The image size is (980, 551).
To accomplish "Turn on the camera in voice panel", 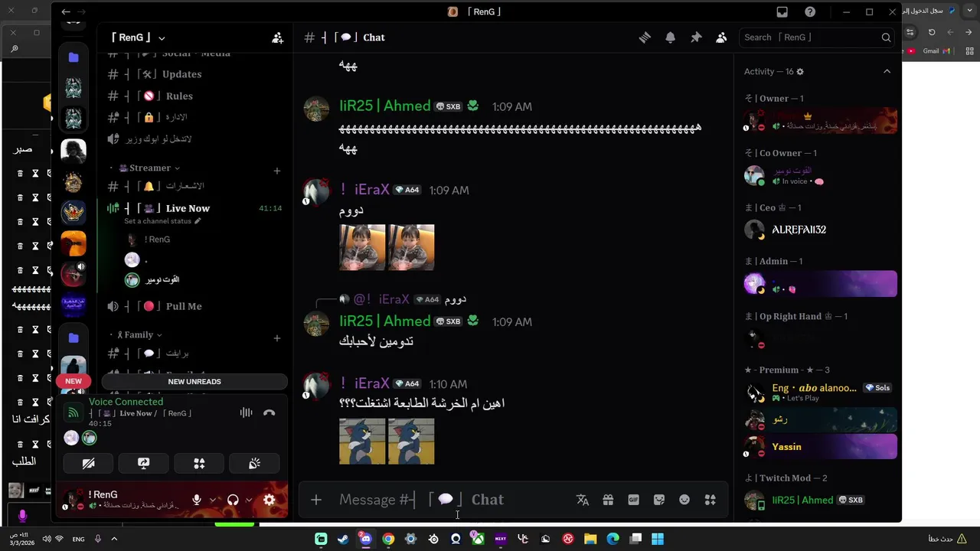I will [89, 464].
